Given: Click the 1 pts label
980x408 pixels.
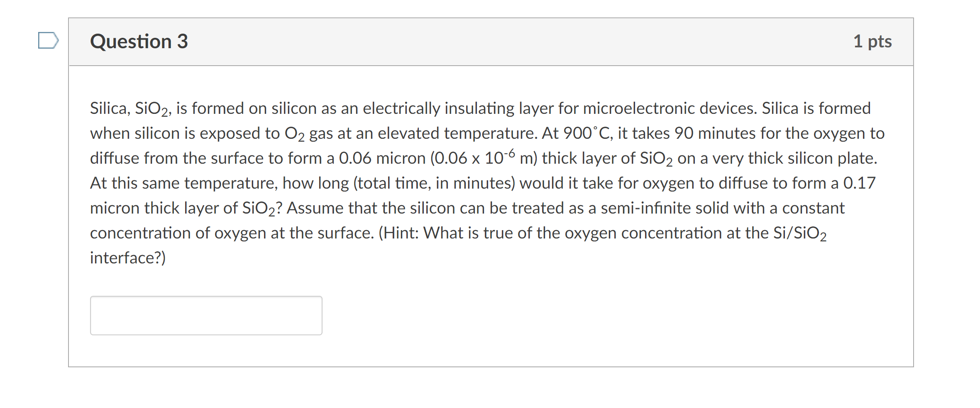Looking at the screenshot, I should click(874, 41).
